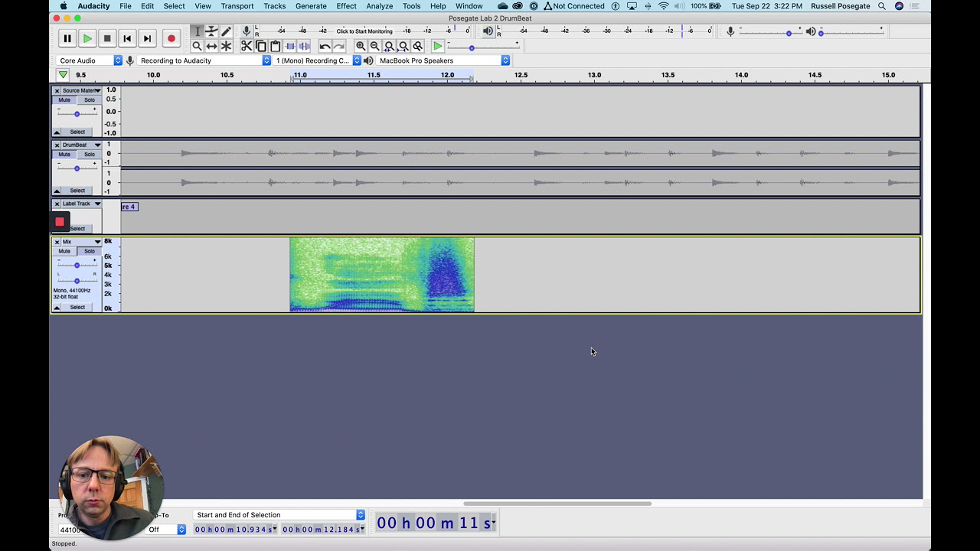Open MacBook Pro Speakers playback dropdown

(443, 60)
